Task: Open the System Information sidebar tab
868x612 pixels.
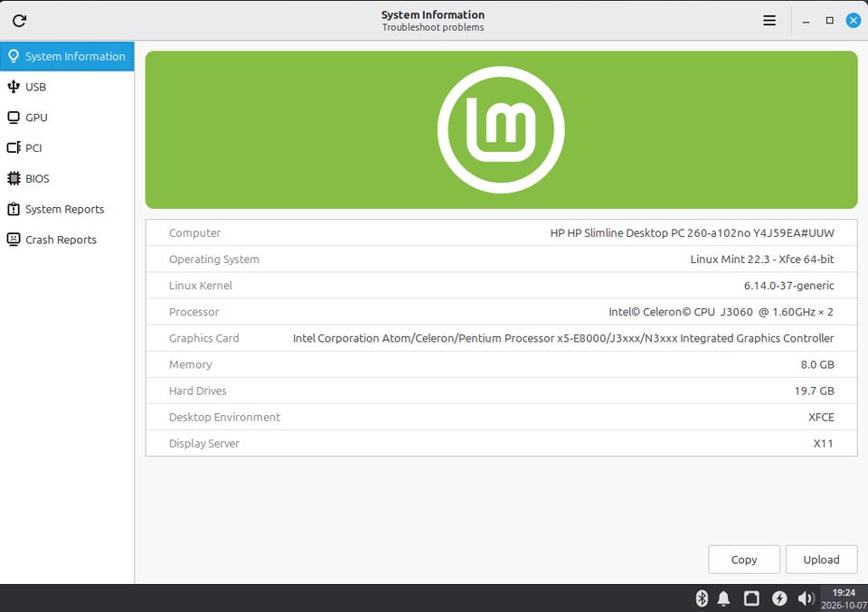Action: [67, 56]
